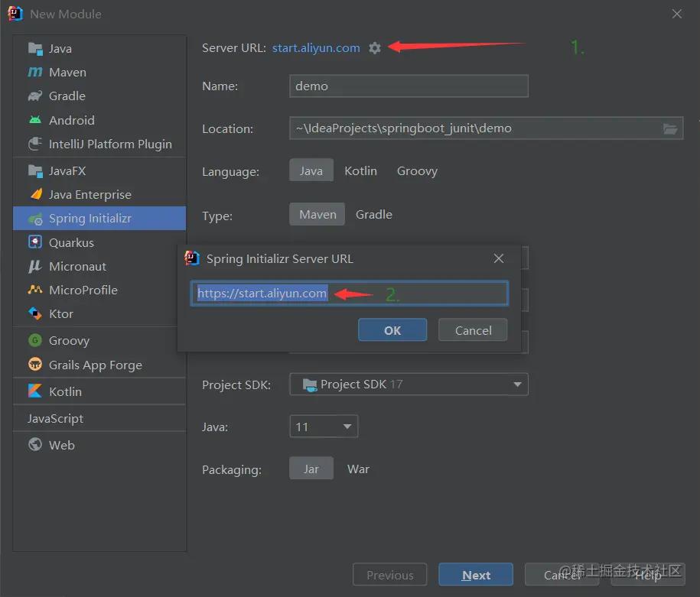
Task: Select Jar packaging
Action: point(311,469)
